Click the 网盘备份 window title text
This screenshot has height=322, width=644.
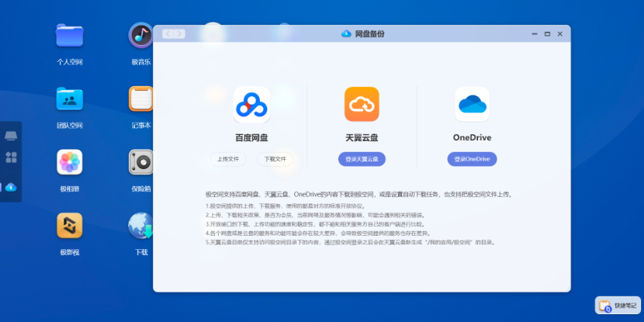tap(369, 33)
